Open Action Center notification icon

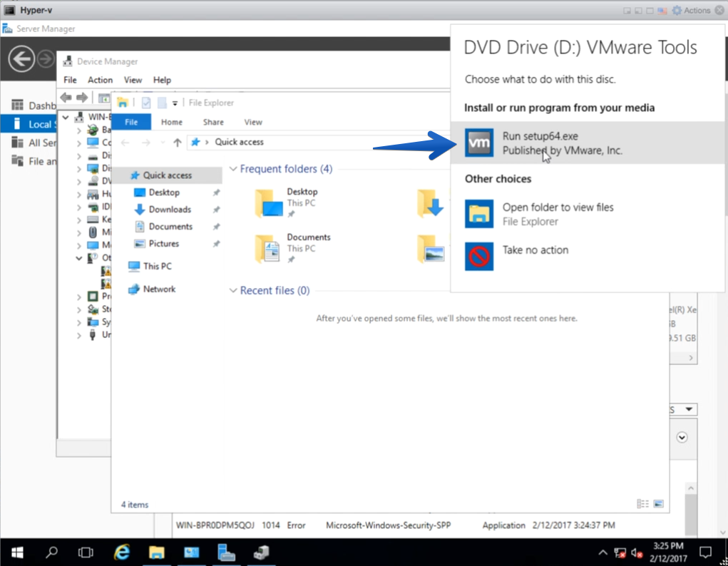[x=706, y=552]
